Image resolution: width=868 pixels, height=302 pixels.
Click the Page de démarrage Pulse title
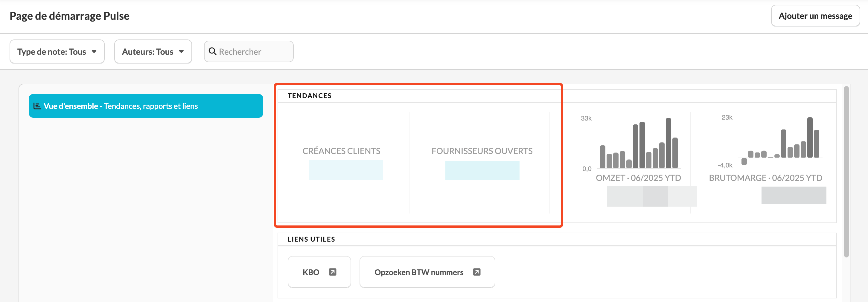pyautogui.click(x=69, y=16)
